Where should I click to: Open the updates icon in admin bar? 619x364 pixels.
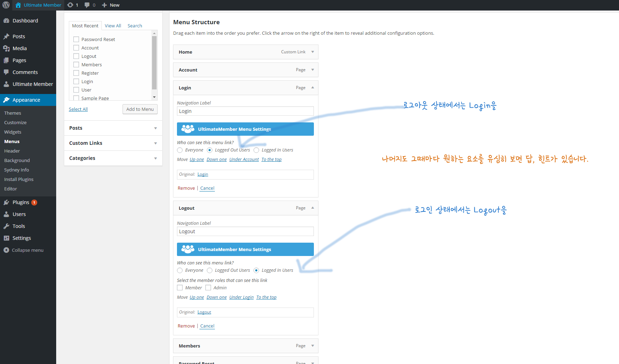[x=70, y=5]
